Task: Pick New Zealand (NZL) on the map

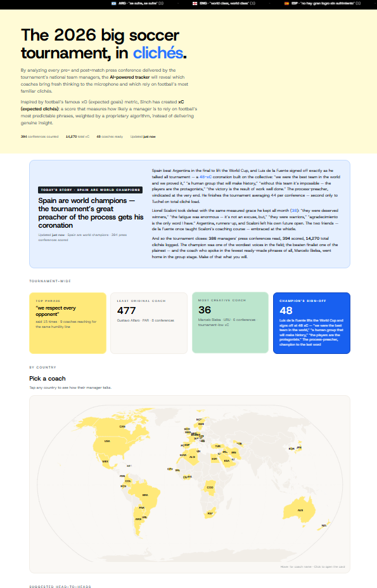Action: [x=324, y=525]
